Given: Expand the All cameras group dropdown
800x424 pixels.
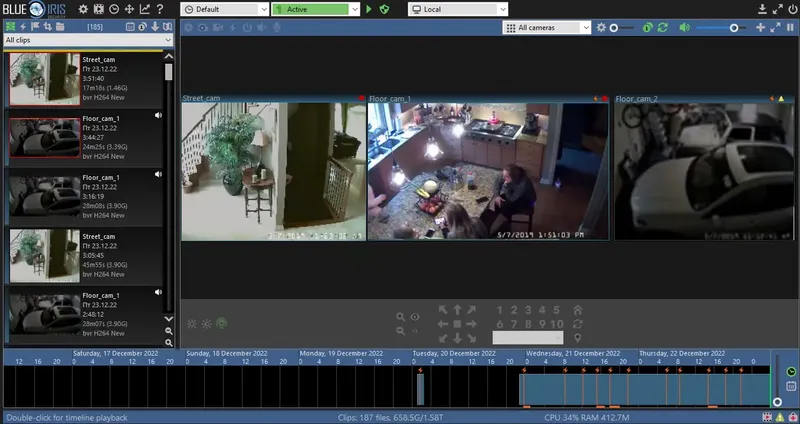Looking at the screenshot, I should [546, 28].
